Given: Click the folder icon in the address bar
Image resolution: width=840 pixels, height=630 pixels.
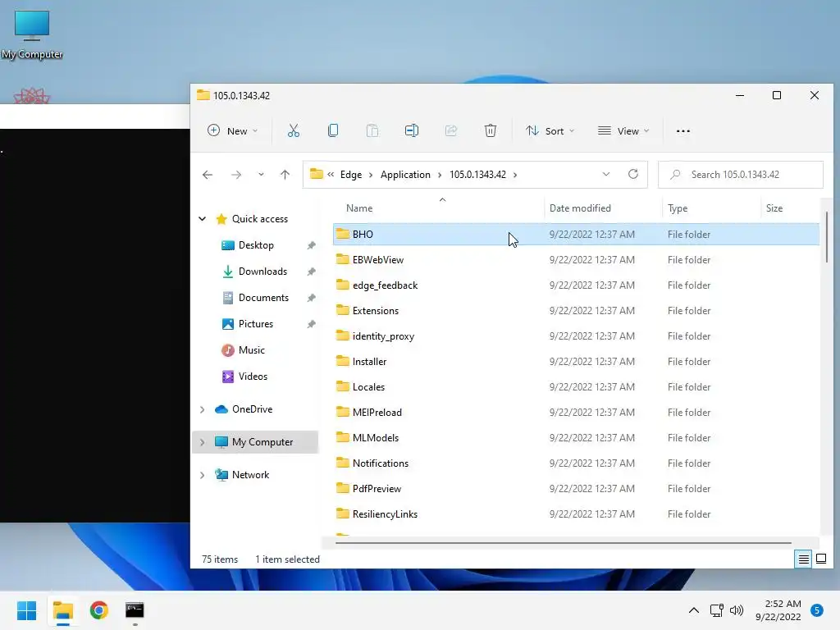Looking at the screenshot, I should (x=317, y=174).
